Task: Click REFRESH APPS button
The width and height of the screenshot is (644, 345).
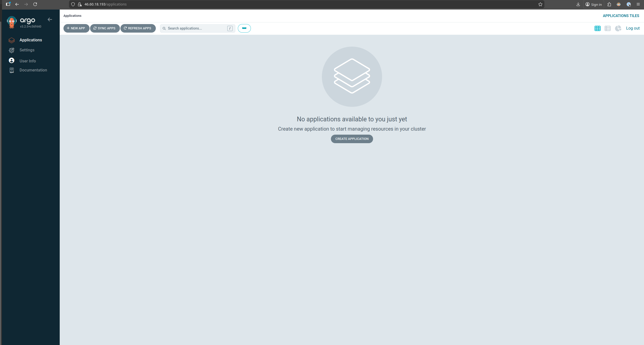Action: point(138,28)
